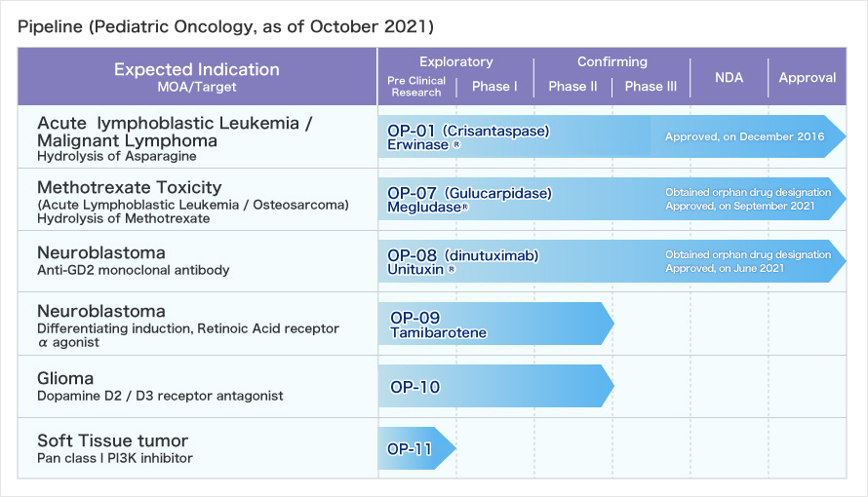Select the OP-07 Gulucarpidase label
The height and width of the screenshot is (497, 868).
click(469, 194)
